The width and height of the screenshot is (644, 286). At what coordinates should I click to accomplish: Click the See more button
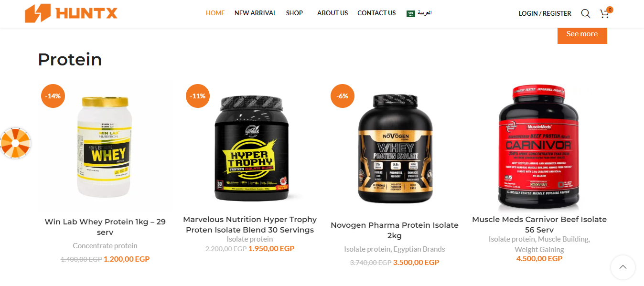[582, 34]
